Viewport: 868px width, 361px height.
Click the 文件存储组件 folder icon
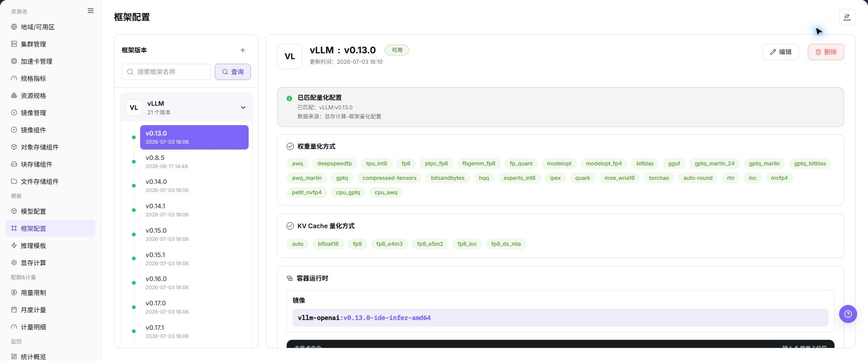pyautogui.click(x=14, y=182)
